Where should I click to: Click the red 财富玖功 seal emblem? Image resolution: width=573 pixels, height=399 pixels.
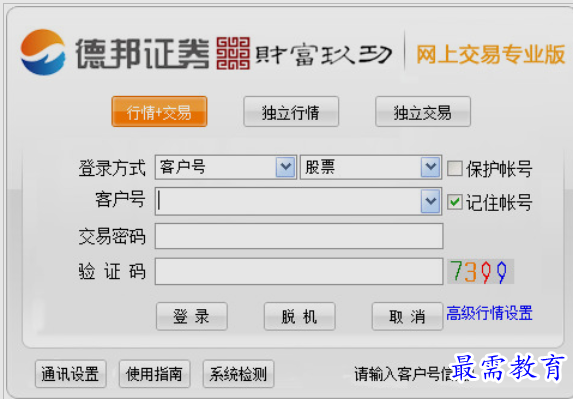click(233, 53)
